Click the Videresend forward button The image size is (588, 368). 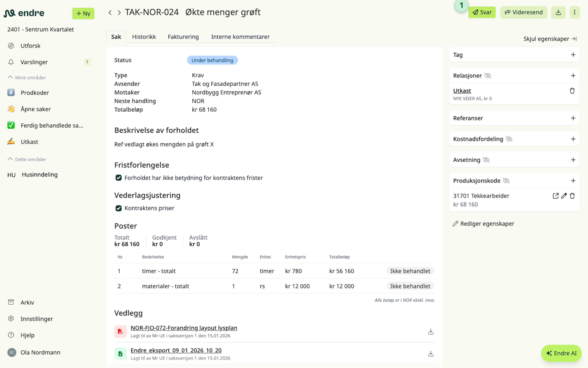524,12
